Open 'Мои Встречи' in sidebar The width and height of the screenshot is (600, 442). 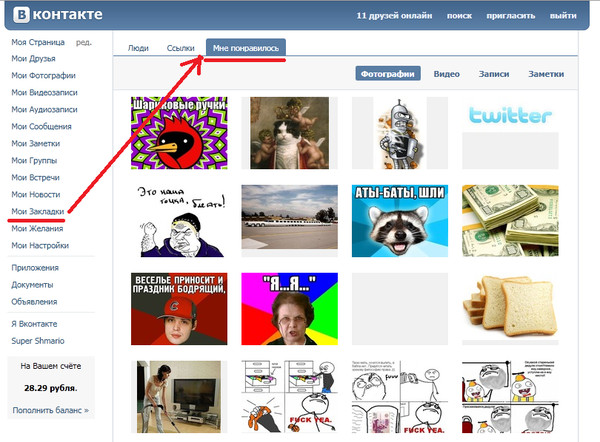pyautogui.click(x=36, y=178)
